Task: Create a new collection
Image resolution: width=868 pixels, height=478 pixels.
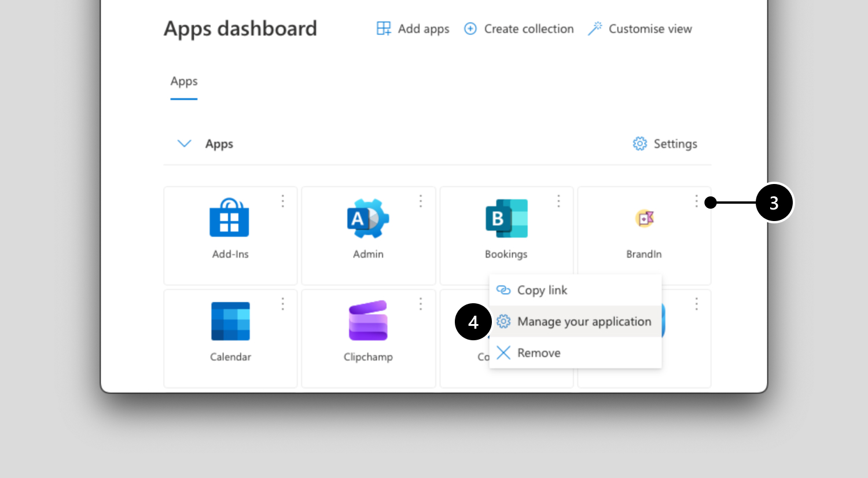Action: click(519, 29)
